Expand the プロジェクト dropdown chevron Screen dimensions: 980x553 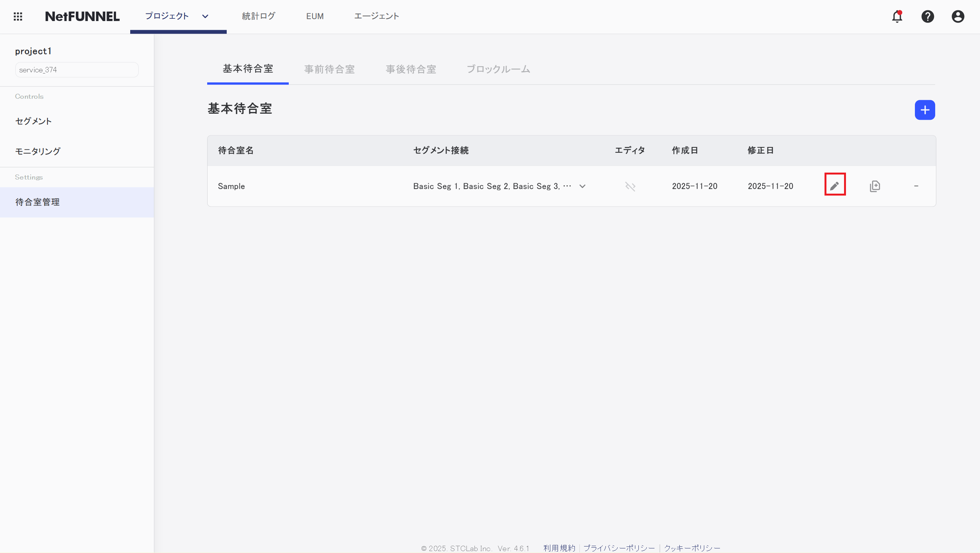205,16
